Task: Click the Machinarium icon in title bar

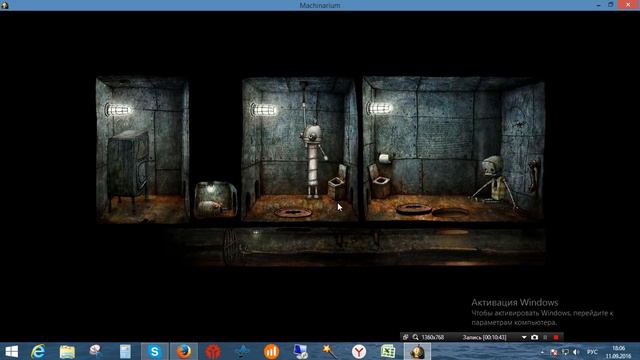Action: tap(5, 5)
